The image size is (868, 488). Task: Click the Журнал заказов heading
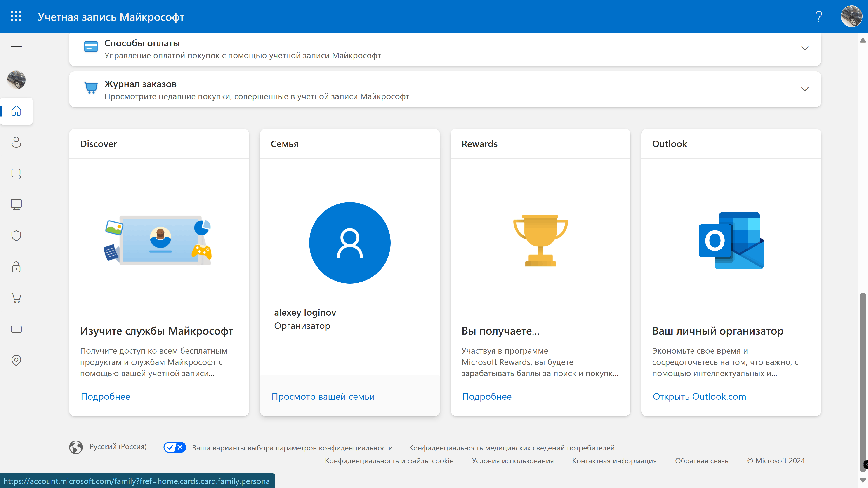click(140, 84)
